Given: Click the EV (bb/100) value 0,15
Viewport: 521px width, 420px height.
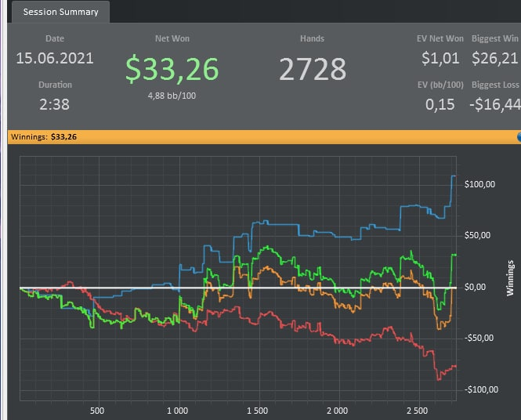Looking at the screenshot, I should tap(440, 104).
